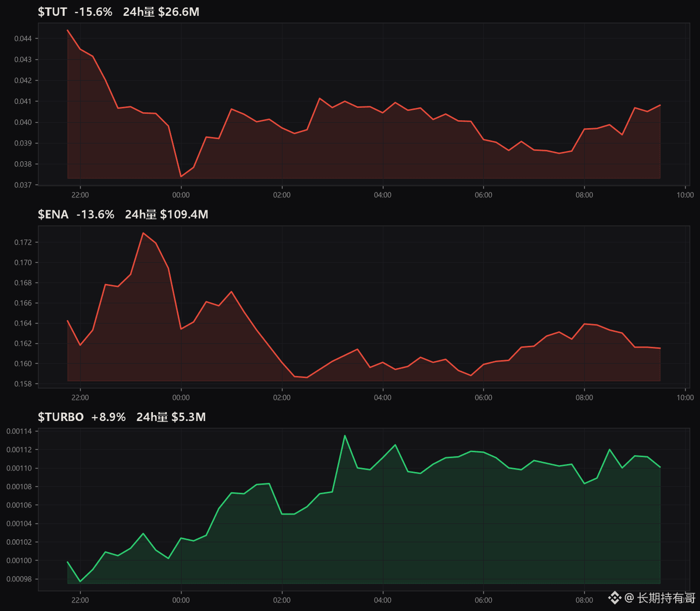
Task: Click the 22:00 time label under $TUT chart
Action: 80,195
